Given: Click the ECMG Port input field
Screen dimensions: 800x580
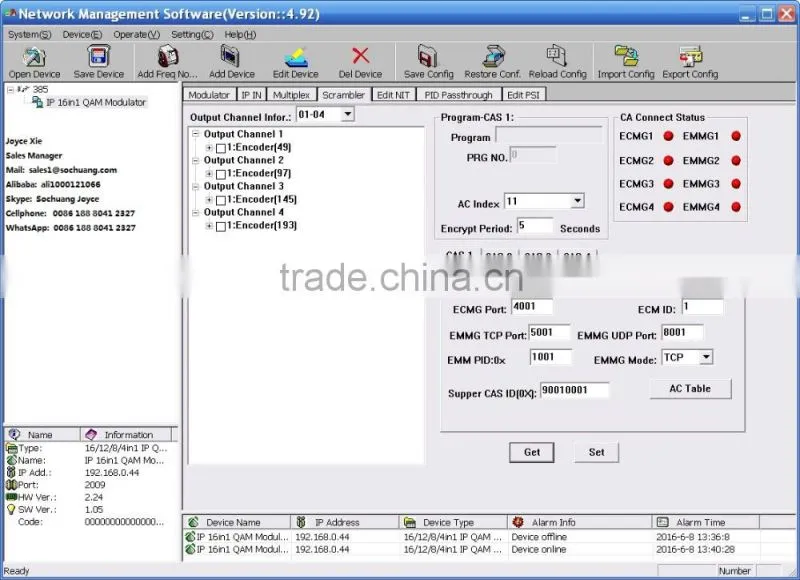Looking at the screenshot, I should pyautogui.click(x=532, y=307).
